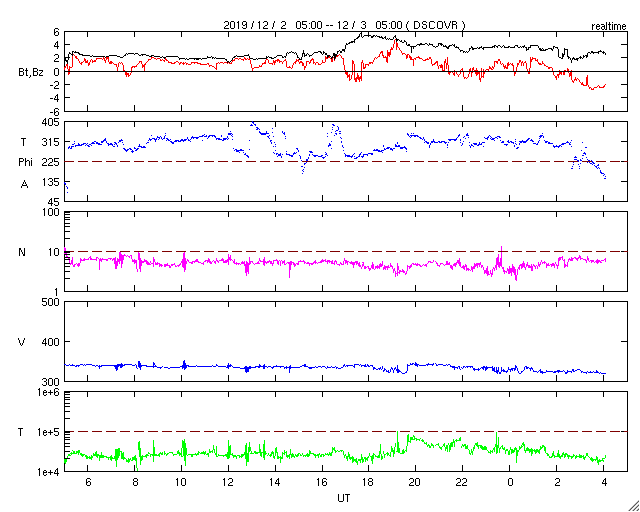Click the '-2' Bt,Bz axis value
This screenshot has height=512, width=640.
tap(56, 85)
